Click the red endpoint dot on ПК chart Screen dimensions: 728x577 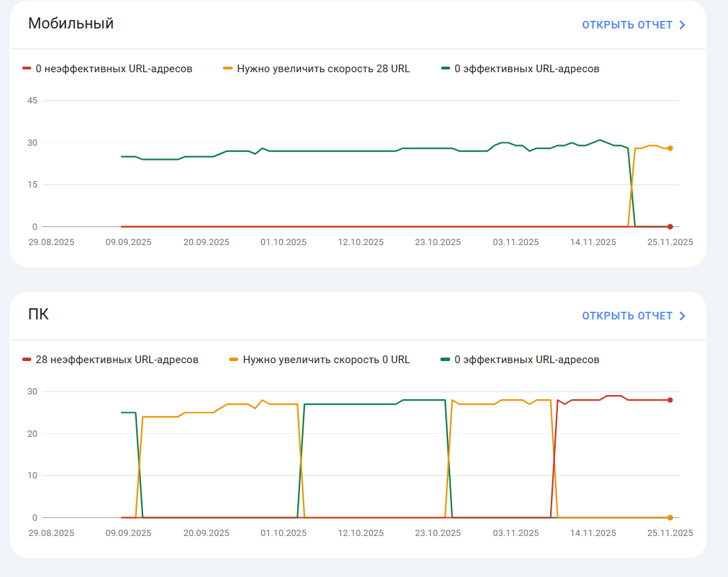[670, 400]
